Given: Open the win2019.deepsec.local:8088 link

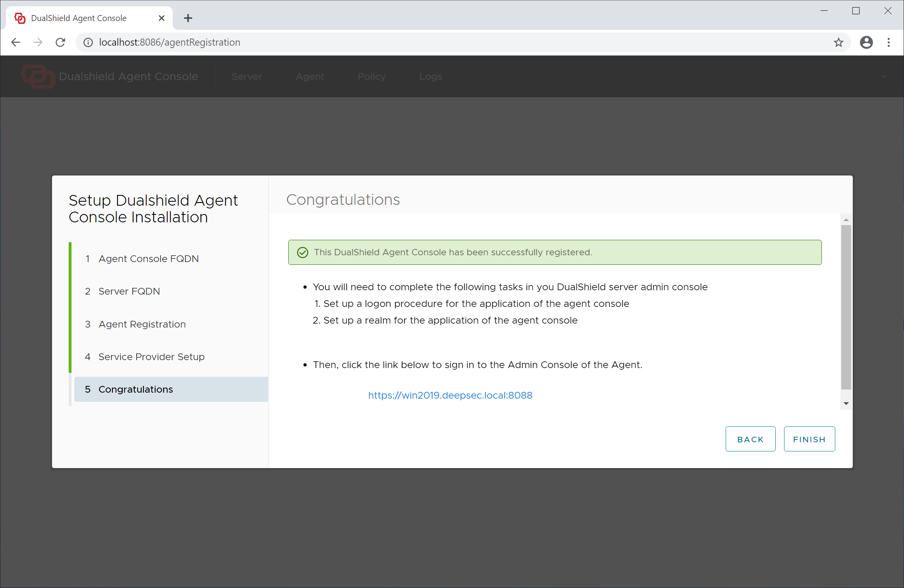Looking at the screenshot, I should tap(450, 395).
